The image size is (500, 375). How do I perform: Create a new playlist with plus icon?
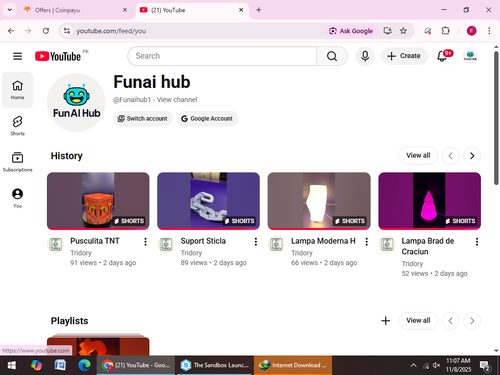click(385, 321)
